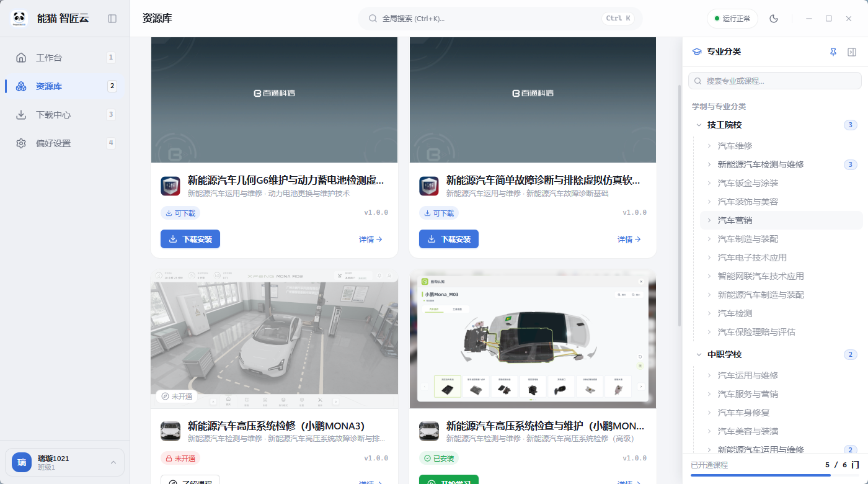Image resolution: width=868 pixels, height=484 pixels.
Task: Click the 工作台 home icon
Action: coord(21,58)
